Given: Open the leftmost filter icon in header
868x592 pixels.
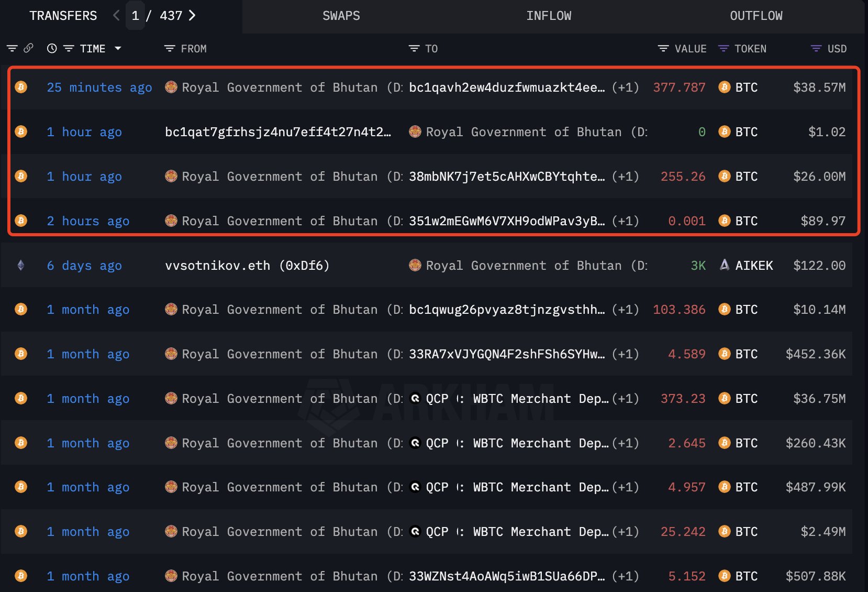Looking at the screenshot, I should (x=12, y=48).
